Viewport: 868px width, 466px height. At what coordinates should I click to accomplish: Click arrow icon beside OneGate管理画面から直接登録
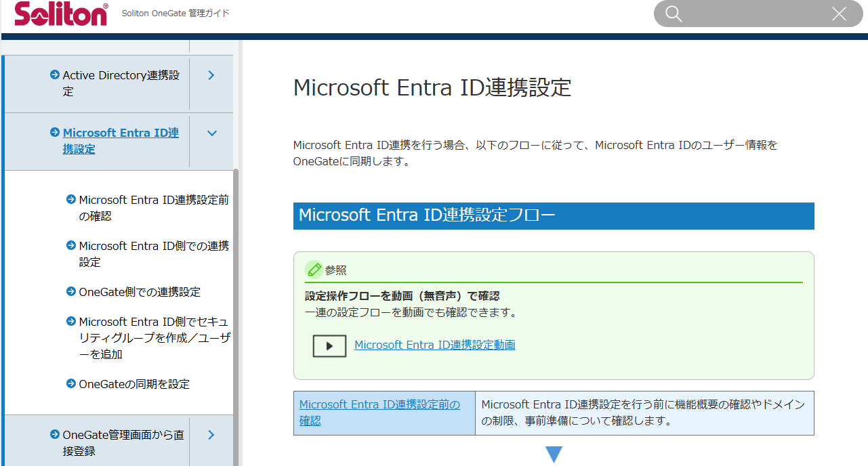(x=55, y=434)
